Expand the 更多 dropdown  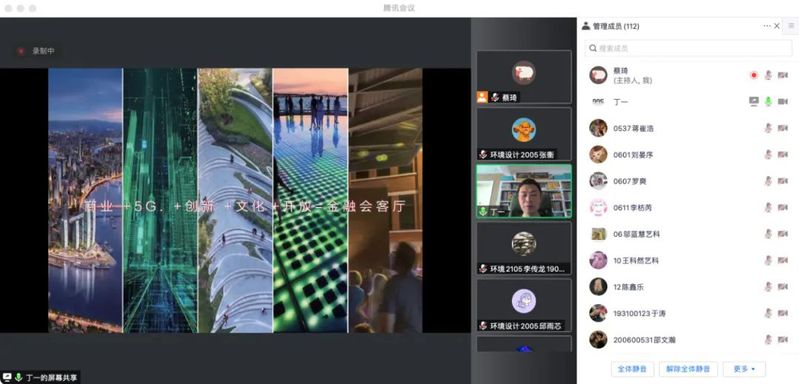(744, 369)
